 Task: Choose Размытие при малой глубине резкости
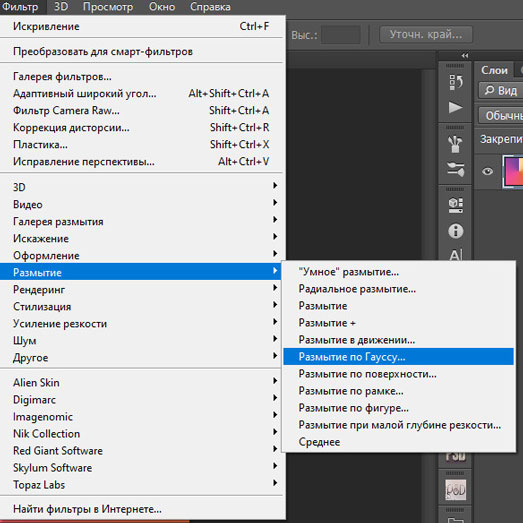tap(398, 425)
